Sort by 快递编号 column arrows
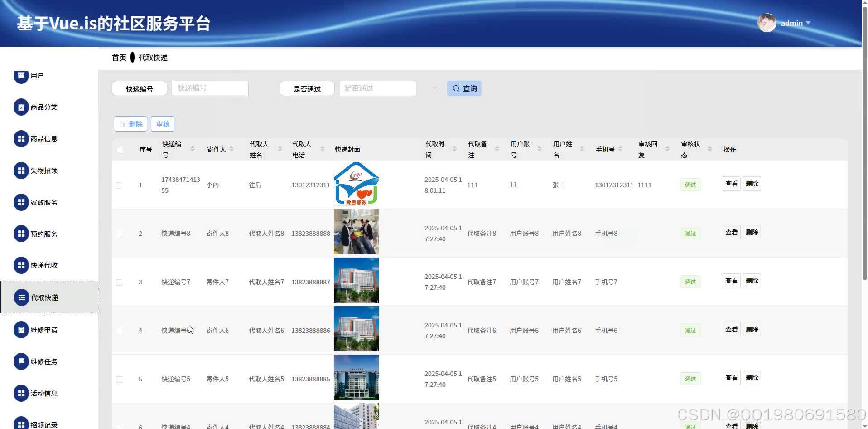This screenshot has width=868, height=429. (193, 149)
